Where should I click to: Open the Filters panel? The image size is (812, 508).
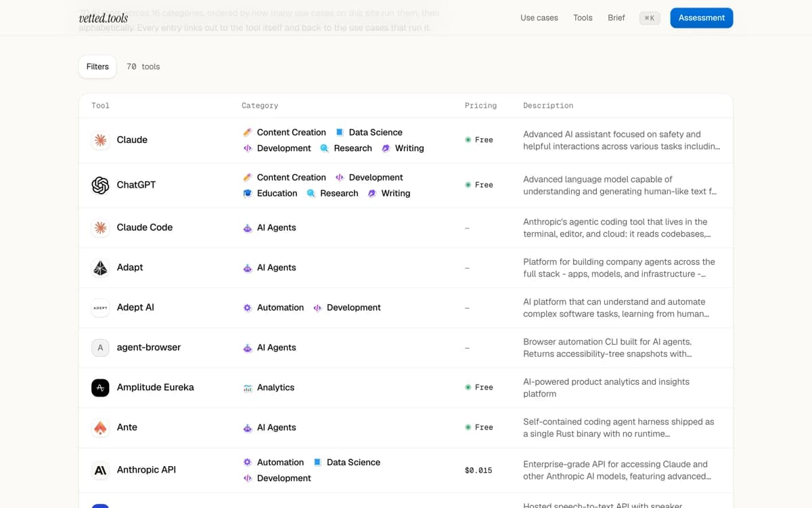point(97,66)
